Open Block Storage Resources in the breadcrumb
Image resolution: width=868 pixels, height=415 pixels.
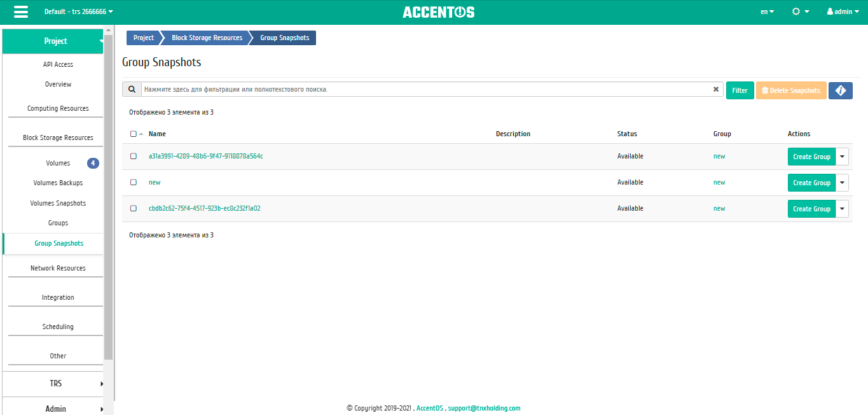pos(207,38)
